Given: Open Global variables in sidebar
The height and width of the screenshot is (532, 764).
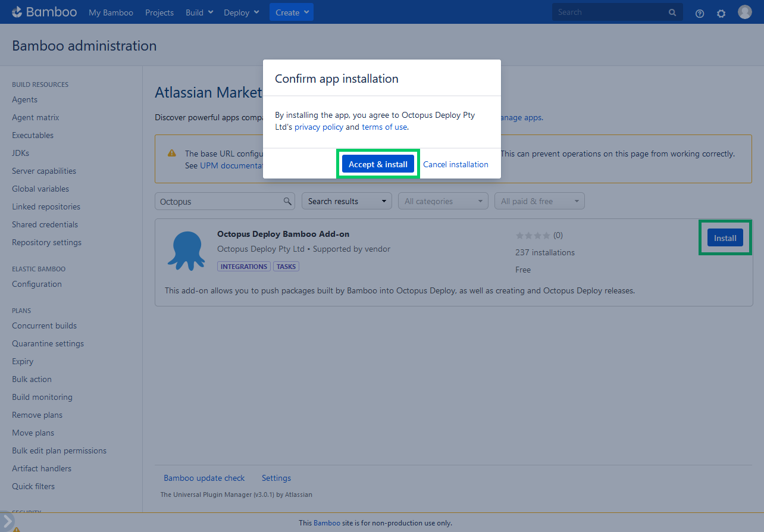Looking at the screenshot, I should (40, 189).
